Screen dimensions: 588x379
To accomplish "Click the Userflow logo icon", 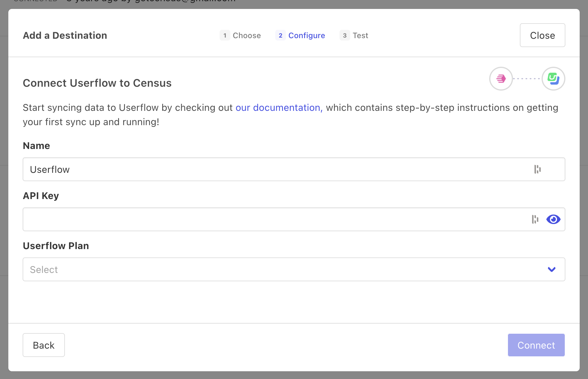I will (x=501, y=78).
